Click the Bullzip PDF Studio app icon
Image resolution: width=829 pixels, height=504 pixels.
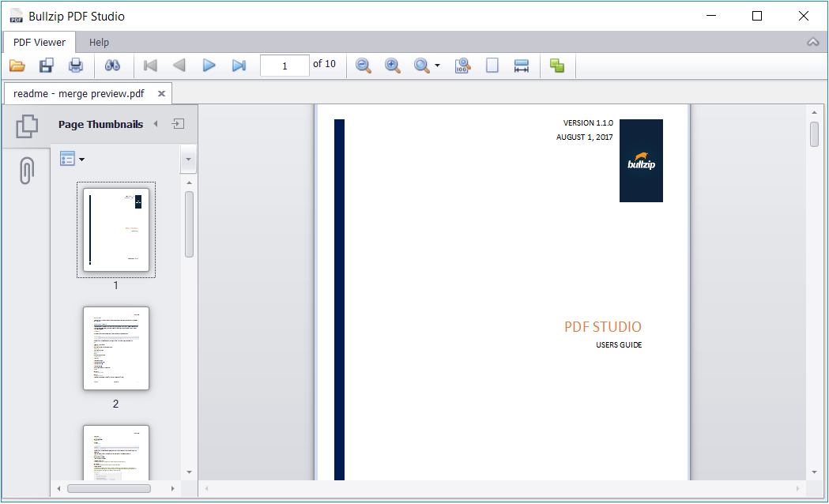pos(17,16)
